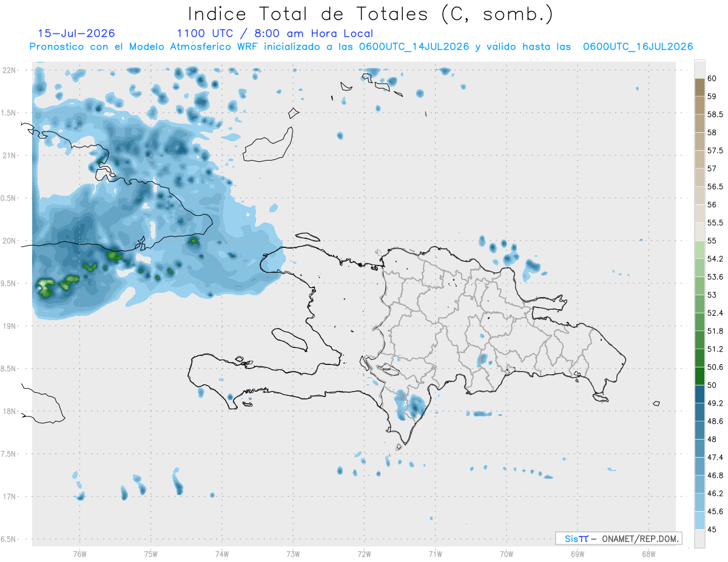Click the latitude label '22N'

coord(10,70)
